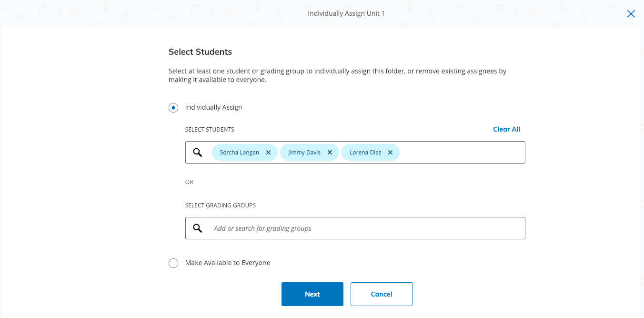Click the 'Select Students' heading
This screenshot has width=644, height=318.
pyautogui.click(x=200, y=52)
